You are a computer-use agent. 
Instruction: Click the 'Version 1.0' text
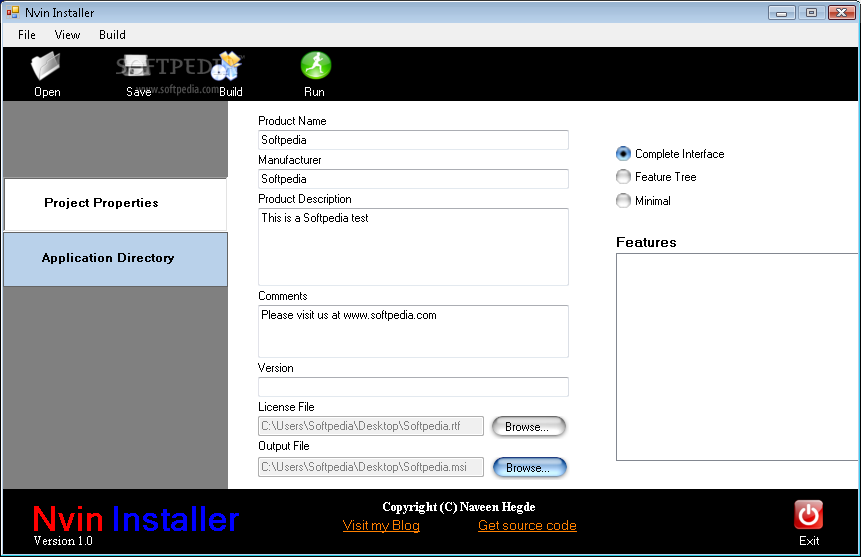click(63, 541)
